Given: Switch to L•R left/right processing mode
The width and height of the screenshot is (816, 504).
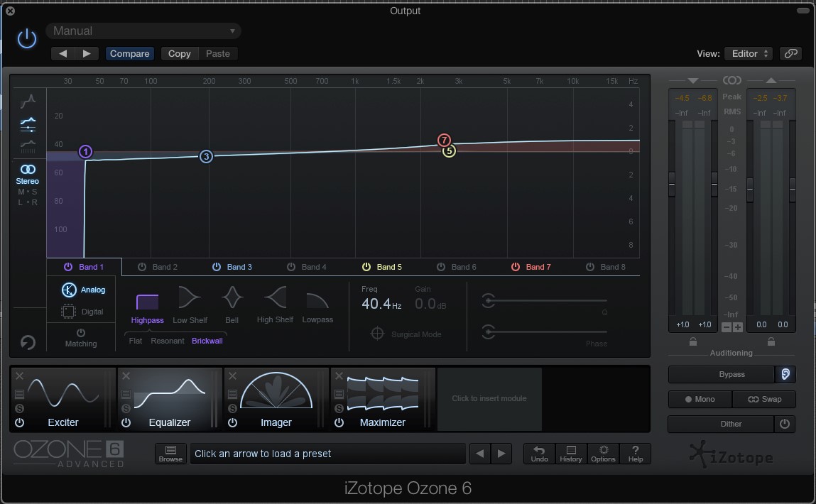Looking at the screenshot, I should [28, 202].
